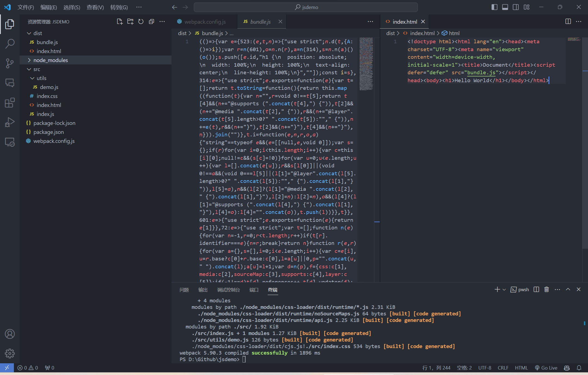Open the Extensions view

click(x=10, y=103)
